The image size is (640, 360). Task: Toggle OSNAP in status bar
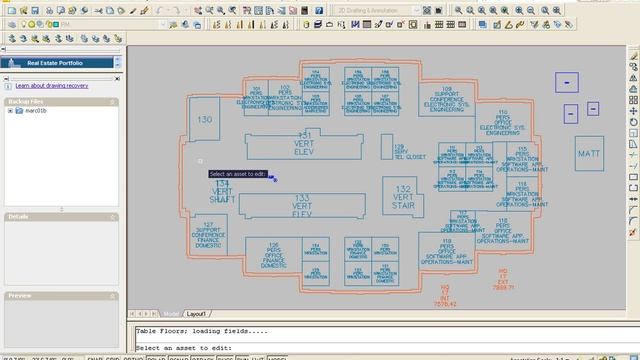(x=178, y=358)
